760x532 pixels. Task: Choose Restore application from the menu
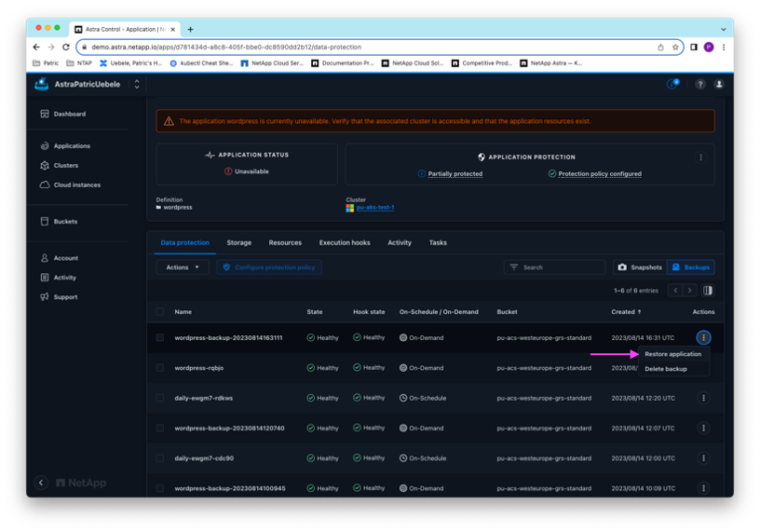(x=673, y=354)
